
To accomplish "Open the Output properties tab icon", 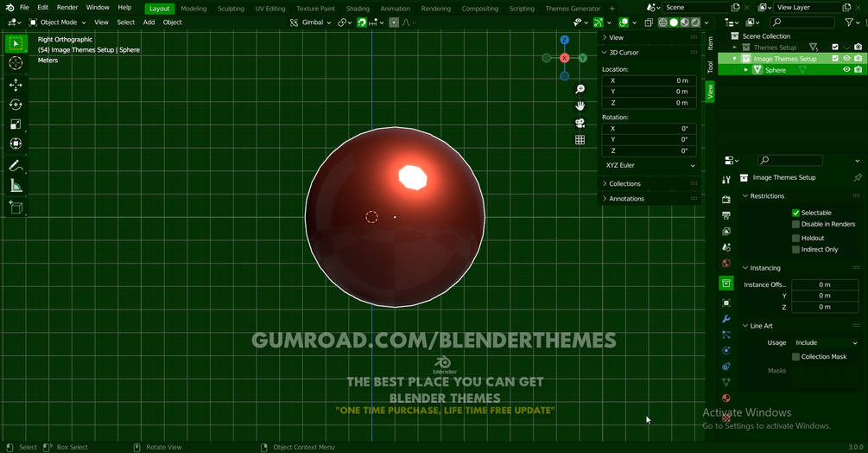I will (726, 215).
